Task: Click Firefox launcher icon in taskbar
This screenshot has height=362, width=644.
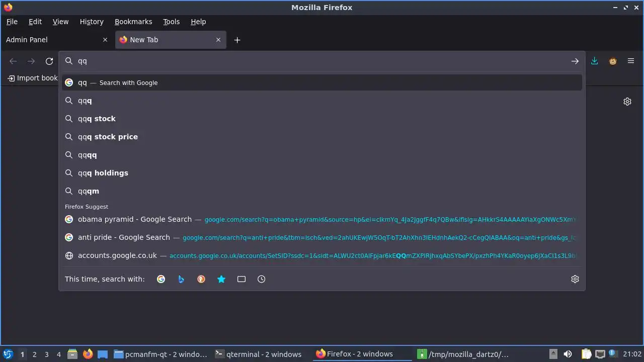Action: click(x=88, y=354)
